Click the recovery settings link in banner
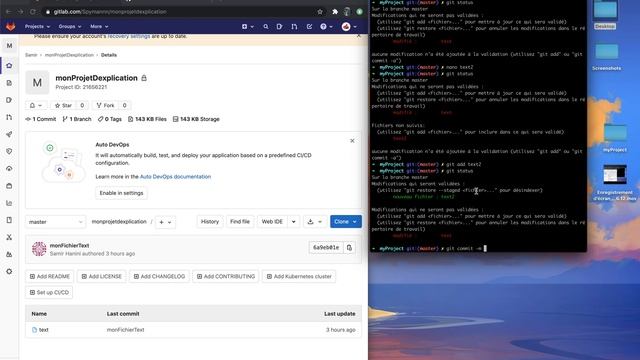 (x=129, y=36)
